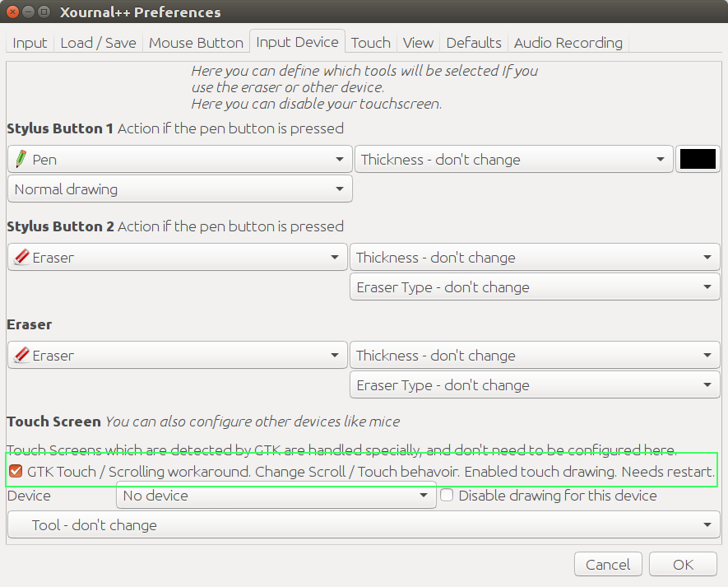This screenshot has width=728, height=587.
Task: Confirm preferences with the OK button
Action: tap(683, 564)
